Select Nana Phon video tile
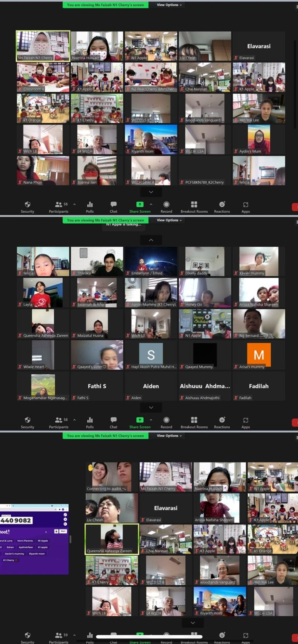The height and width of the screenshot is (644, 298). point(43,170)
